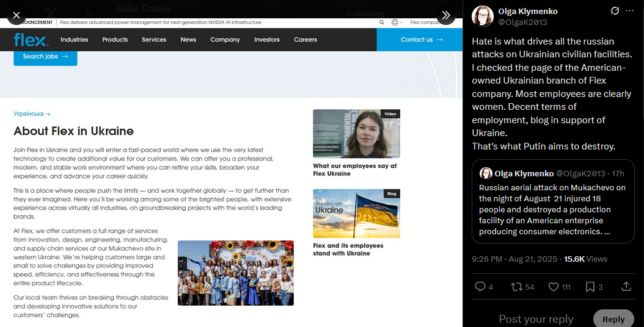Open the Industries menu item

point(75,40)
